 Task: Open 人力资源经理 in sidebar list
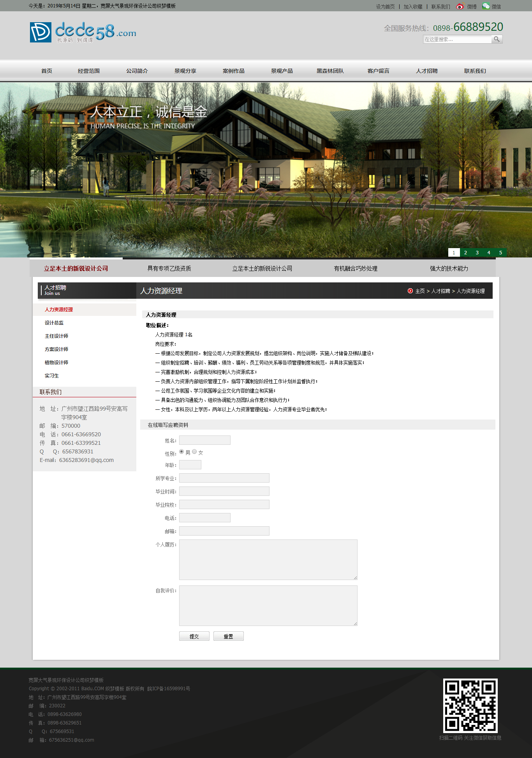coord(58,309)
